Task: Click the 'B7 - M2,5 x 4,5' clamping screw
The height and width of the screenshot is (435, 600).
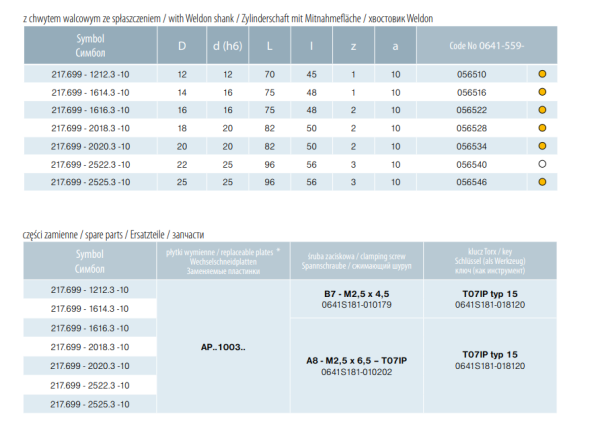Action: coord(356,293)
